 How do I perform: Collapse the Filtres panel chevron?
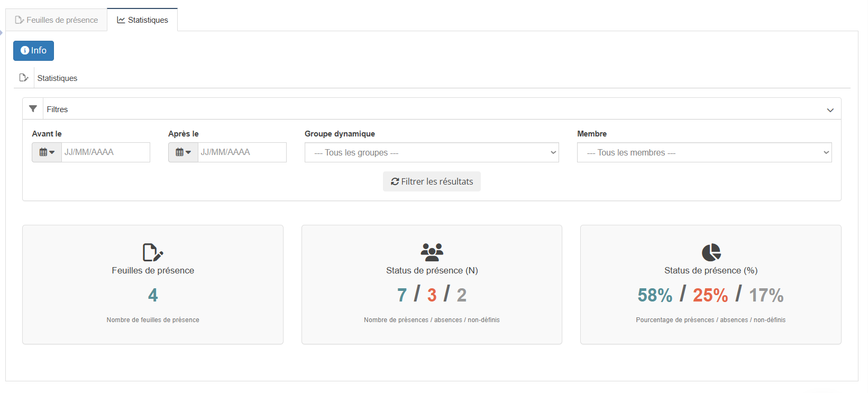point(830,110)
